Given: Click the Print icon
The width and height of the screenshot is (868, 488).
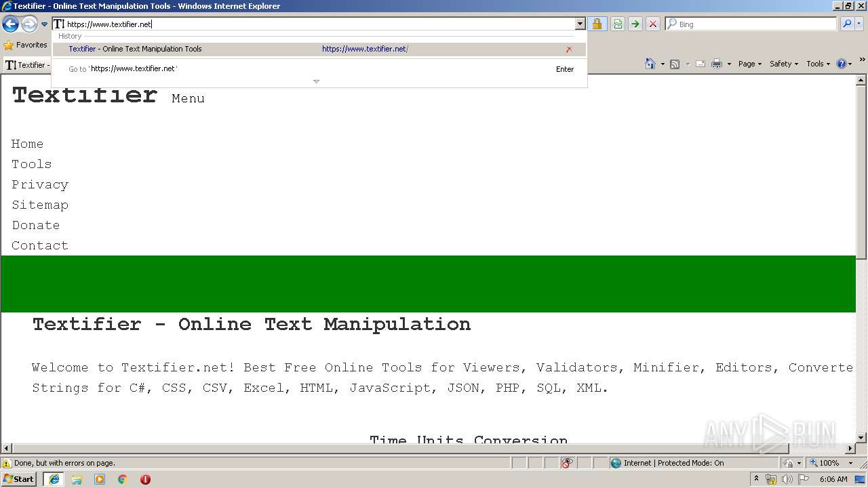Looking at the screenshot, I should pyautogui.click(x=717, y=64).
